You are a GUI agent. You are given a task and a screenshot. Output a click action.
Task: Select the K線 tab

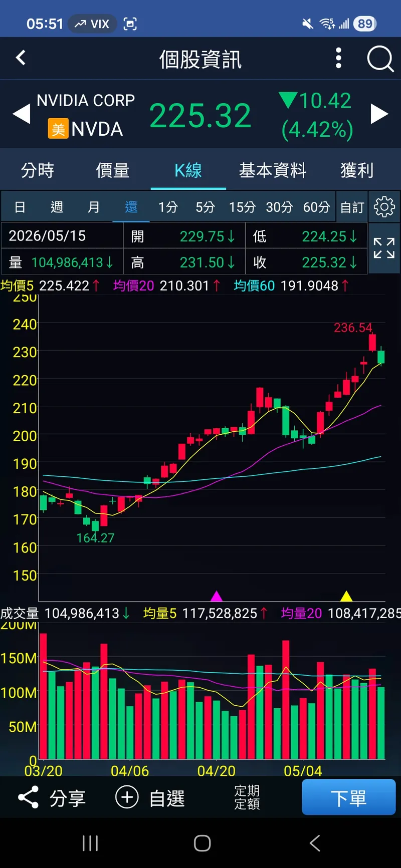(188, 170)
